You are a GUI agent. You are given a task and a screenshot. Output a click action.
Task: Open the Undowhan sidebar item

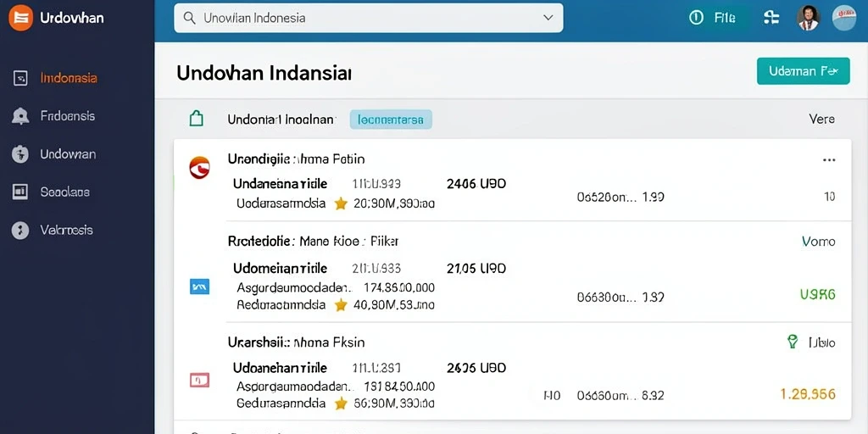[68, 154]
